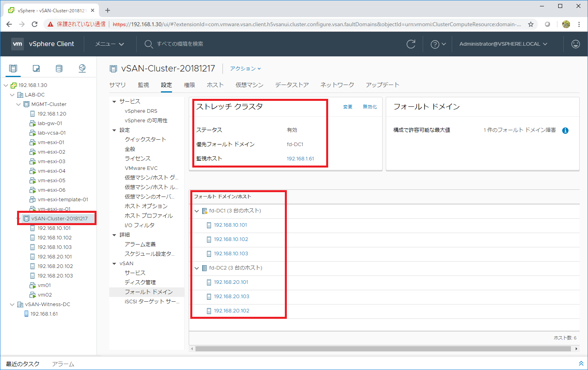This screenshot has height=370, width=588.
Task: Open the VMs and Templates inventory view
Action: point(36,68)
